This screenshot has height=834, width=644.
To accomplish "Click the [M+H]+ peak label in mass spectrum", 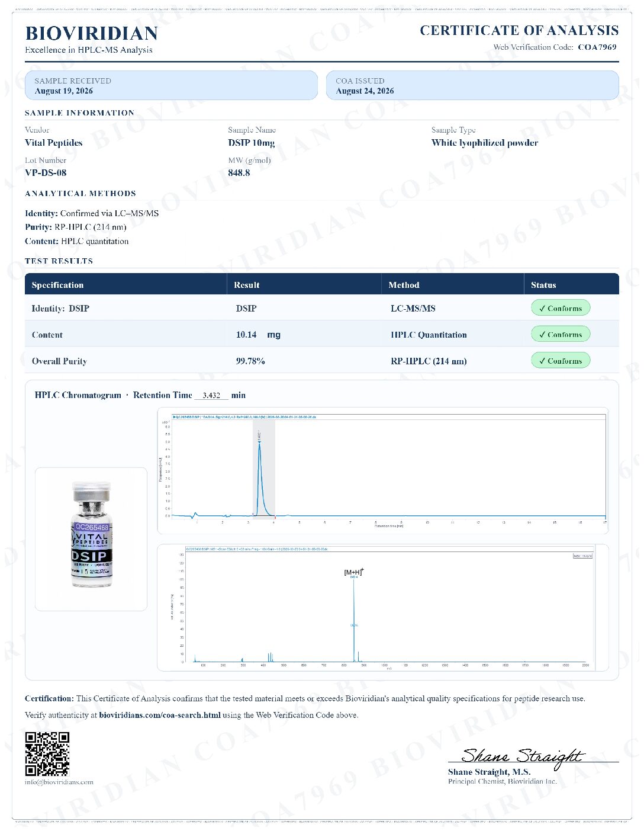I will tap(354, 572).
